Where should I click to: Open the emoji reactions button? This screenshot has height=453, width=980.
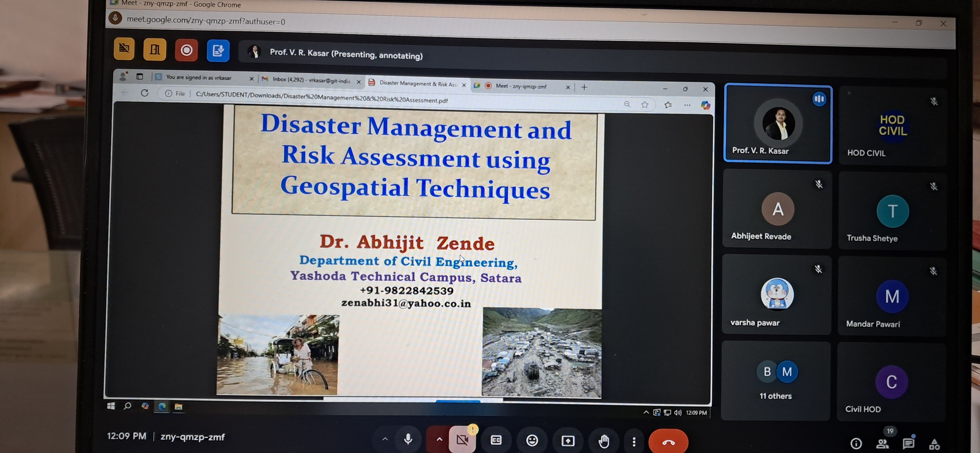click(x=532, y=441)
